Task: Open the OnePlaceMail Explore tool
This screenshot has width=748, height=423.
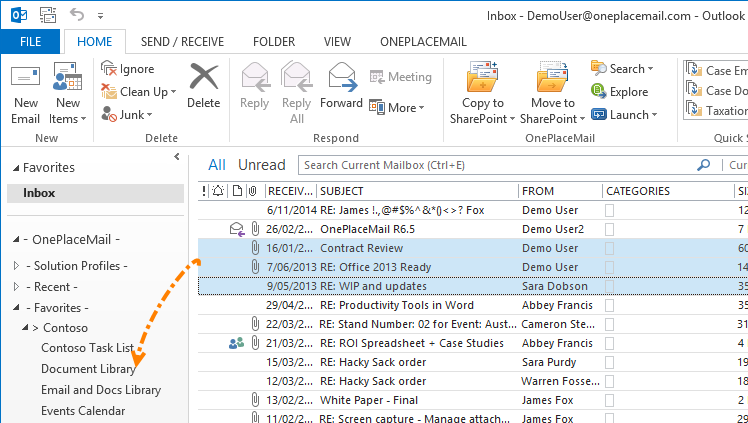Action: coord(620,92)
